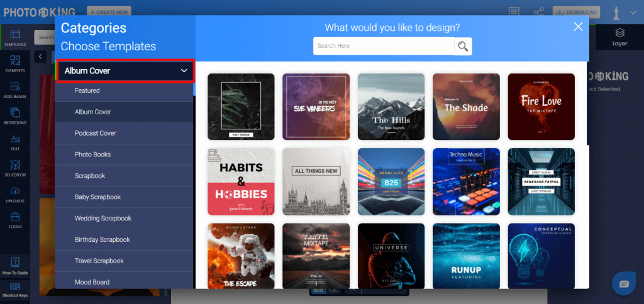The height and width of the screenshot is (304, 644).
Task: Click the Search Here input field
Action: pos(384,46)
